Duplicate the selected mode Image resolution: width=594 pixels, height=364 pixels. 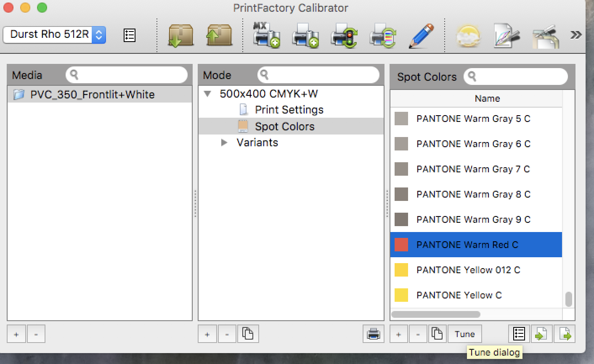tap(248, 335)
